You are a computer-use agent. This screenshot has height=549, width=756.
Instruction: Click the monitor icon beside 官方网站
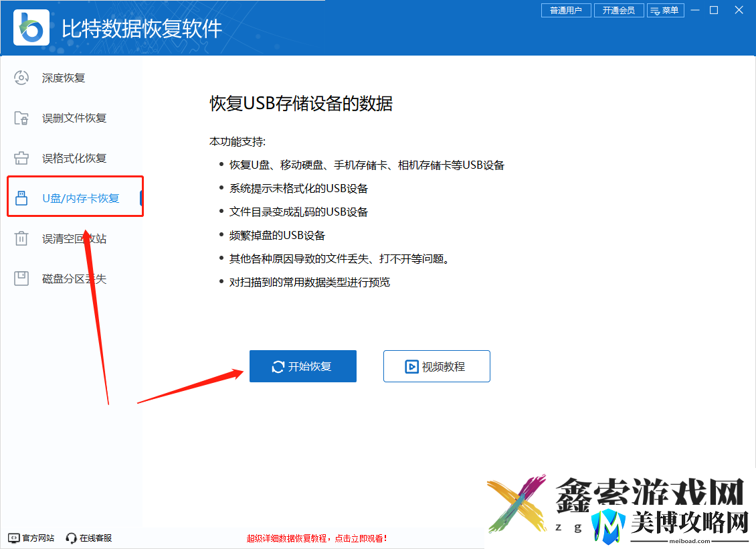[14, 538]
